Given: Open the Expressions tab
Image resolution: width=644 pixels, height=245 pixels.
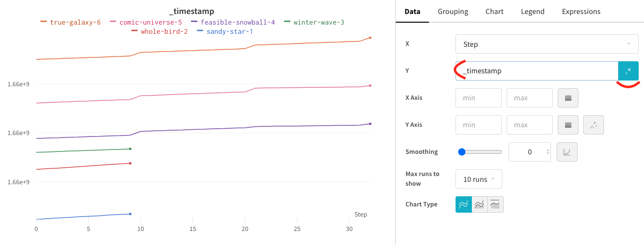Looking at the screenshot, I should 581,12.
